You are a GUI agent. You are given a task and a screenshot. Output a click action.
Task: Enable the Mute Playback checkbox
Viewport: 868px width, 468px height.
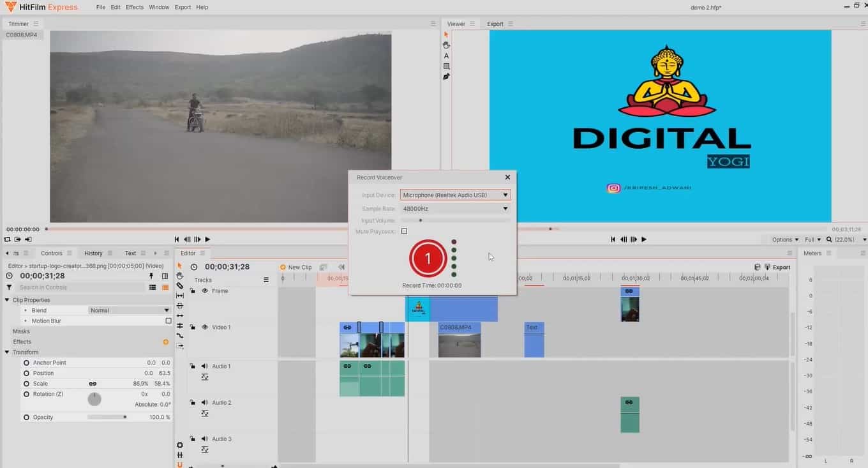pos(404,231)
